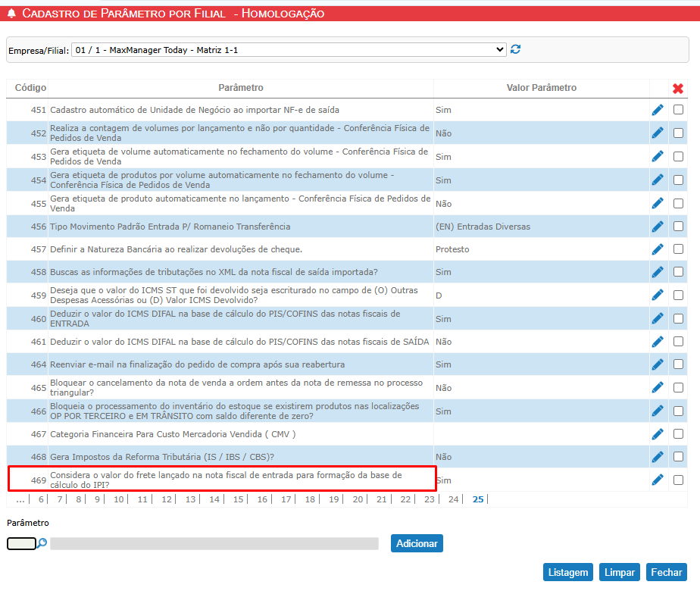
Task: Select checkbox for parameter 457
Action: [x=678, y=249]
